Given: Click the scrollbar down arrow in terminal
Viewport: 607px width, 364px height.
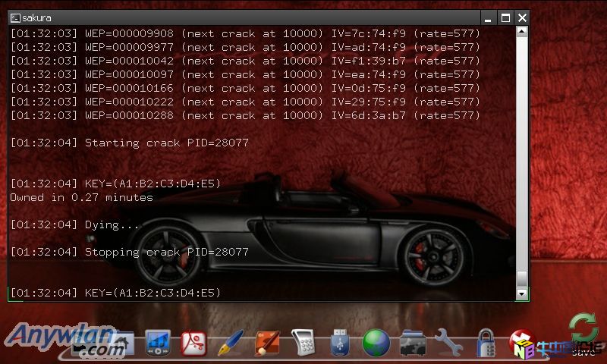Looking at the screenshot, I should (x=522, y=293).
